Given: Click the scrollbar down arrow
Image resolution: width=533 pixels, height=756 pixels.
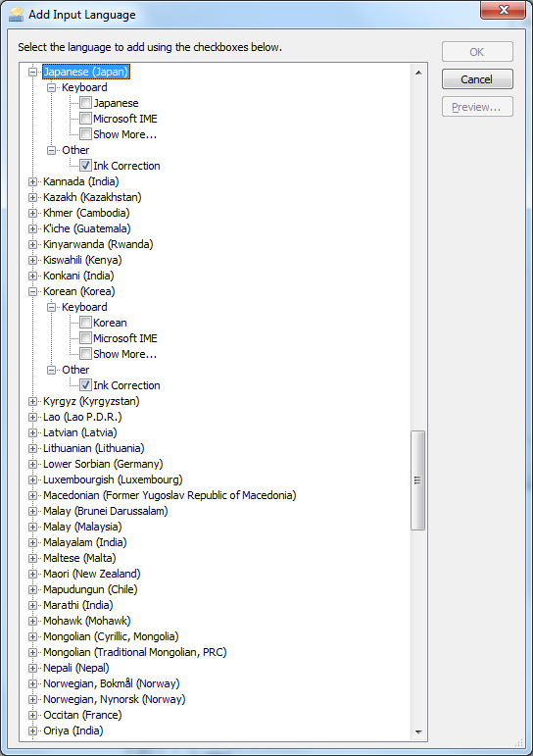Looking at the screenshot, I should pyautogui.click(x=417, y=731).
